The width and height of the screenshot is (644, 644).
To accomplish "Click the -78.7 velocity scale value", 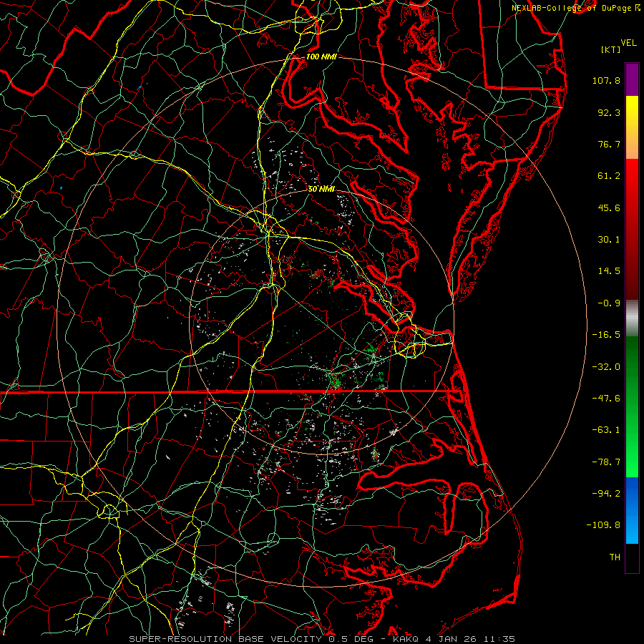I will coord(606,462).
